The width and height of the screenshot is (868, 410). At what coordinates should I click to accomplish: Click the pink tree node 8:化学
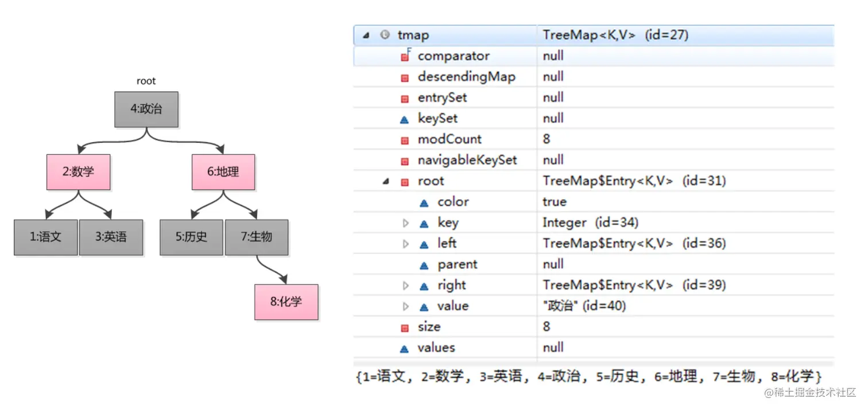(x=286, y=302)
